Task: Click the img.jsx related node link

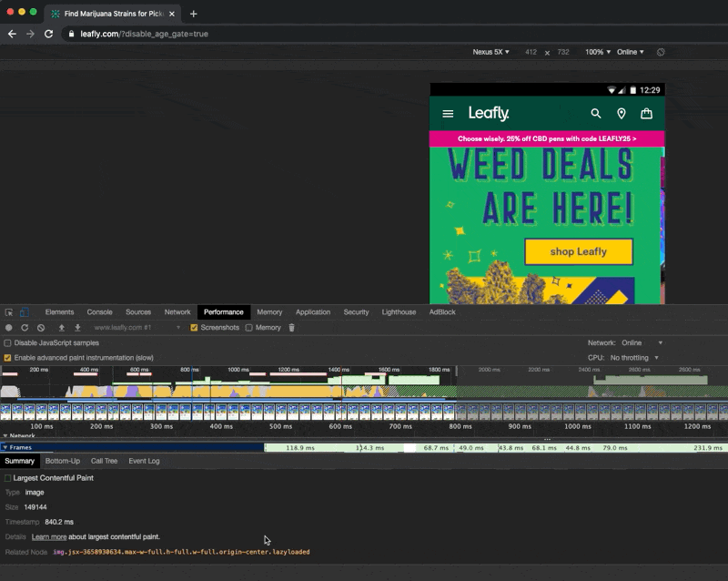Action: (x=181, y=552)
